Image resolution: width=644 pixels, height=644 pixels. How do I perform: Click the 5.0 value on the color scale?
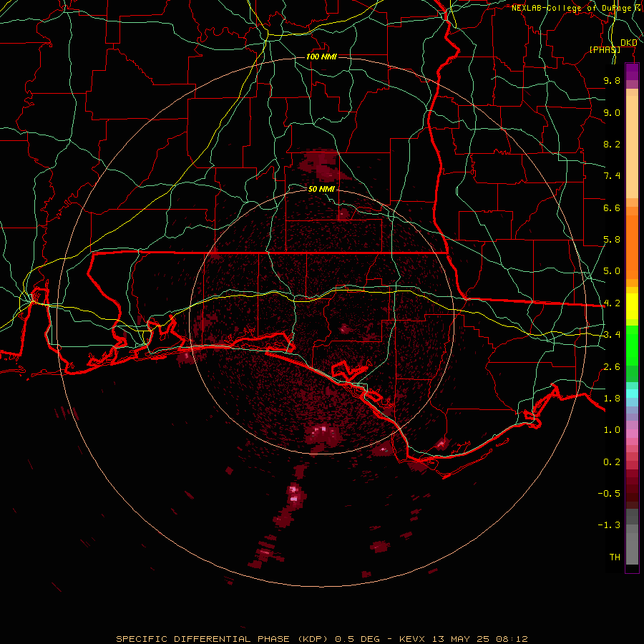(612, 271)
